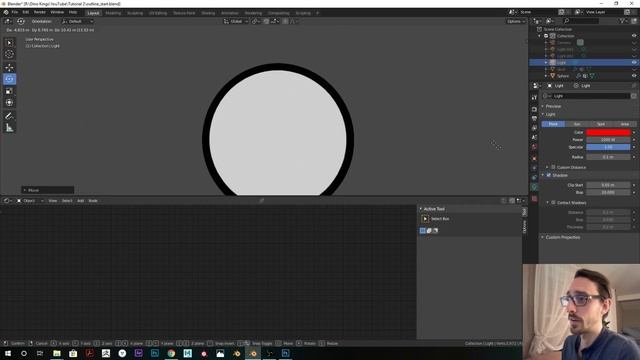The image size is (640, 360).
Task: Open Photoshop from the Windows taskbar
Action: tap(155, 353)
